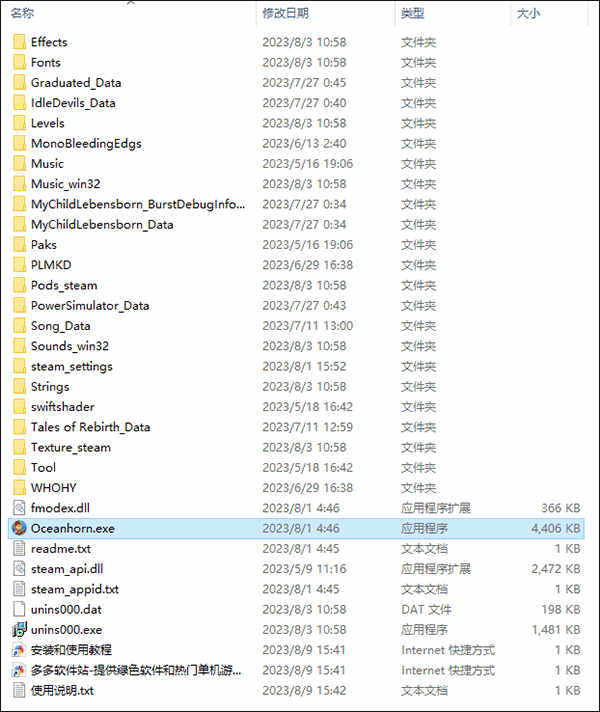600x712 pixels.
Task: Click the unins000.dat blank file icon
Action: point(19,609)
